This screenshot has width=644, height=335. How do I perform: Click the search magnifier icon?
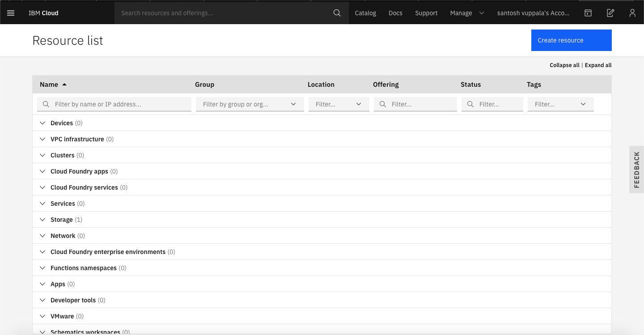337,13
